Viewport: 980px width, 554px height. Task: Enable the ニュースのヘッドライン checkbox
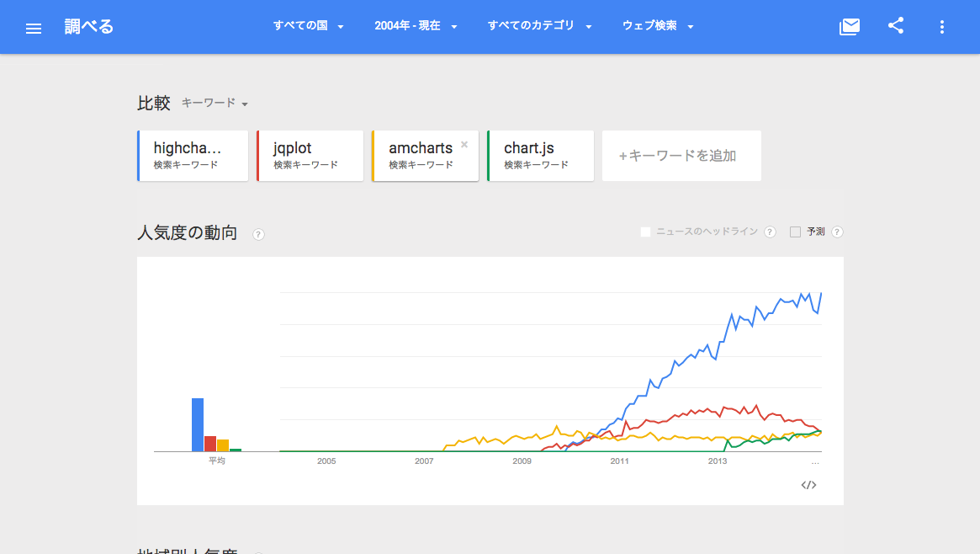[644, 231]
